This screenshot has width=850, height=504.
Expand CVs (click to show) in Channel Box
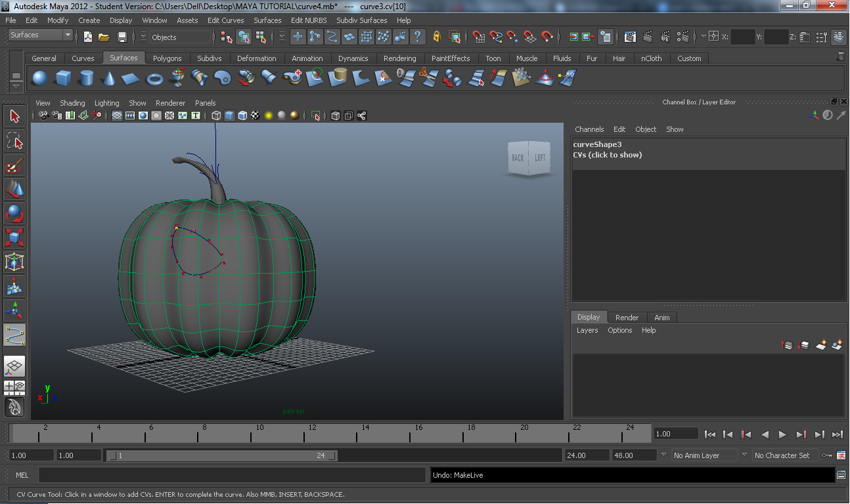point(608,155)
